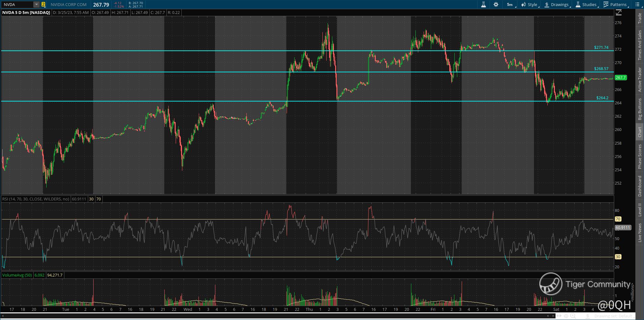Viewport: 644px width, 320px height.
Task: Open the Trade side tab
Action: (x=640, y=18)
